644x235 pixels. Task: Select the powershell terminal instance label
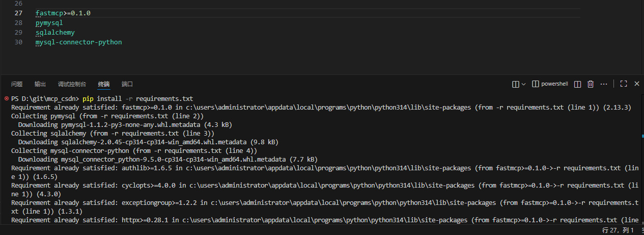tap(550, 84)
